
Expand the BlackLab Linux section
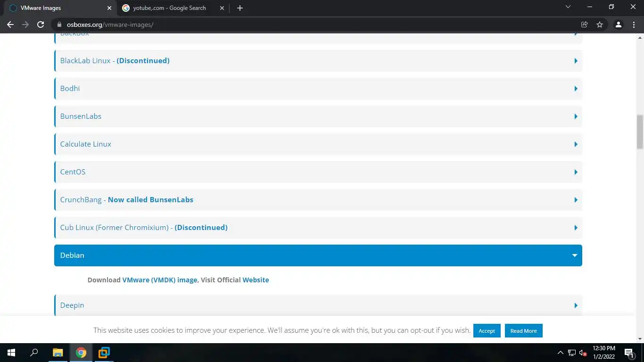click(x=318, y=61)
